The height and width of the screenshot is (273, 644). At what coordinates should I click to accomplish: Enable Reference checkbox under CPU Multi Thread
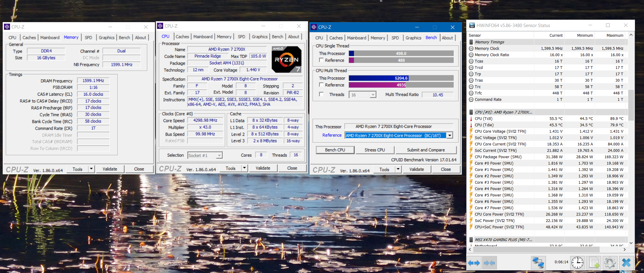pyautogui.click(x=321, y=85)
